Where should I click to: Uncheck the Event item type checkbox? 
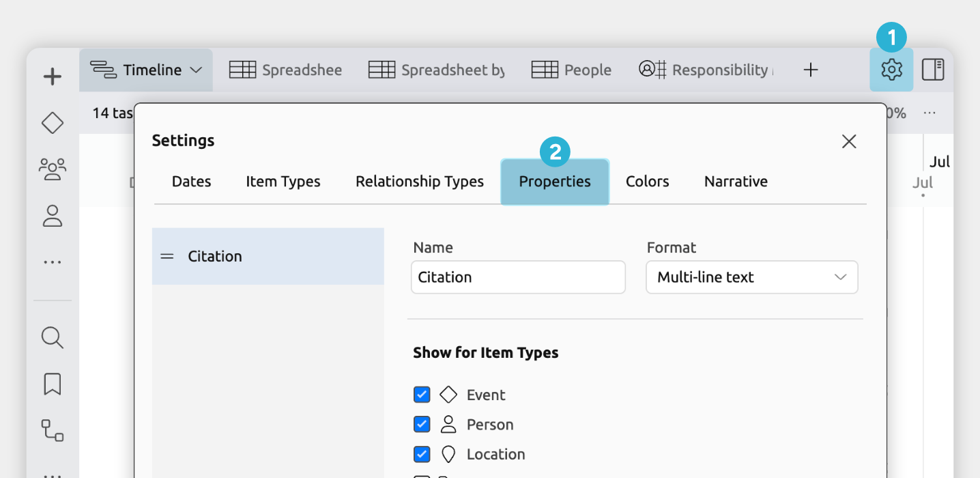click(x=422, y=395)
